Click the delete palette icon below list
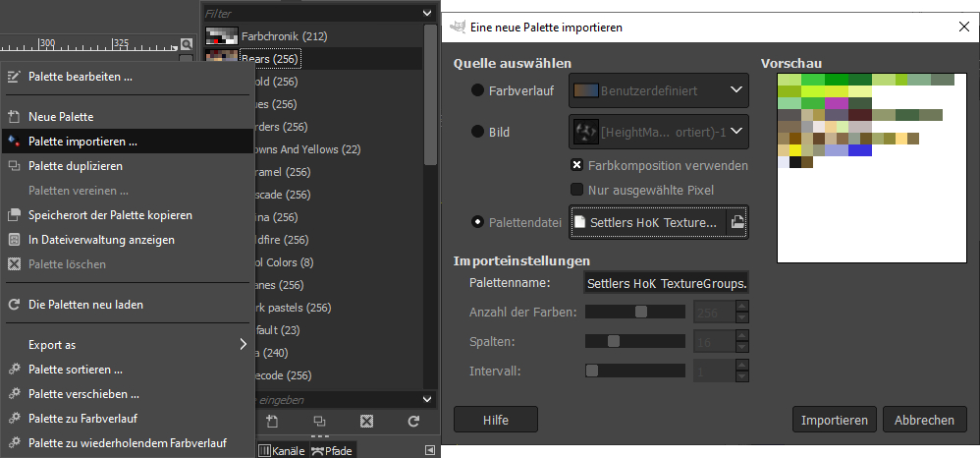Screen dimensions: 980x458 coord(366,422)
